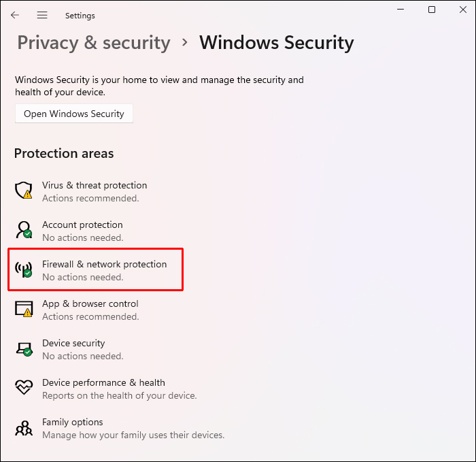Click the Device security laptop icon

[24, 348]
